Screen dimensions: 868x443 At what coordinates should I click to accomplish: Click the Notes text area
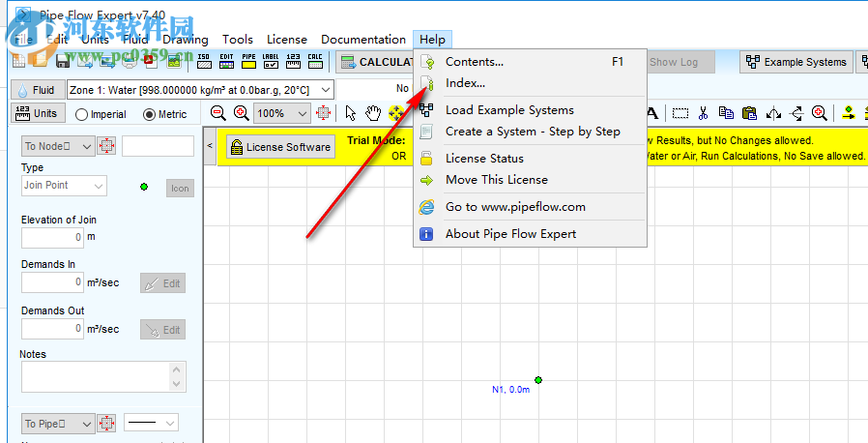(104, 376)
